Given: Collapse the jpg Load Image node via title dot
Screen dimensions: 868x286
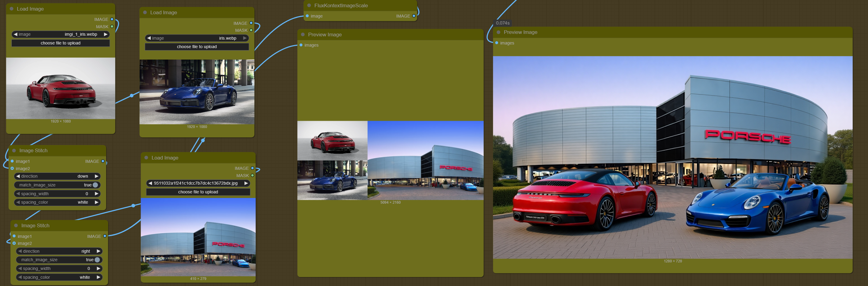Looking at the screenshot, I should [146, 157].
